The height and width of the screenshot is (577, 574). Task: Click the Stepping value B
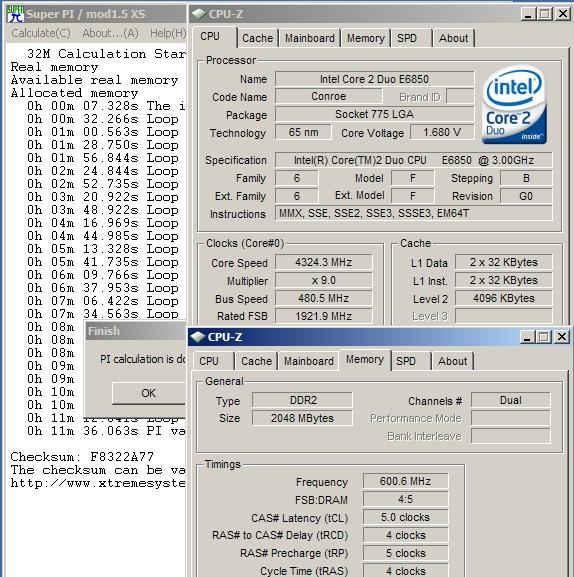point(526,178)
